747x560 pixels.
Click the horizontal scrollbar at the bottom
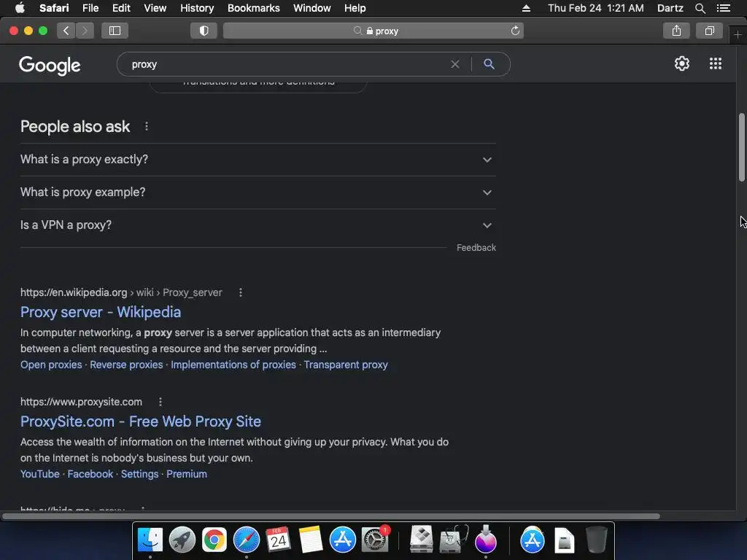[x=331, y=516]
